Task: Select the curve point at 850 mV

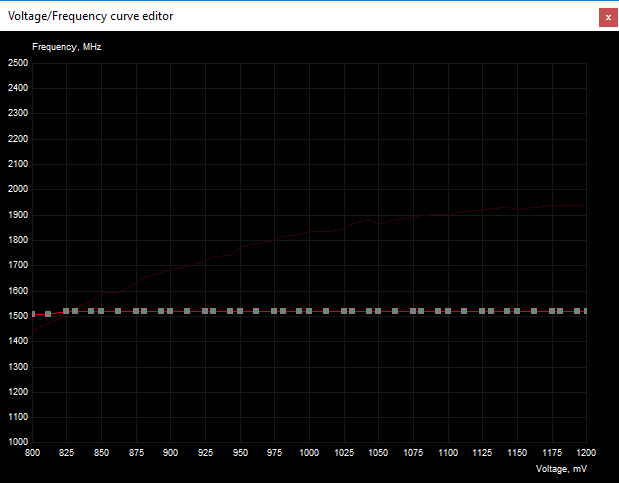Action: pyautogui.click(x=101, y=311)
